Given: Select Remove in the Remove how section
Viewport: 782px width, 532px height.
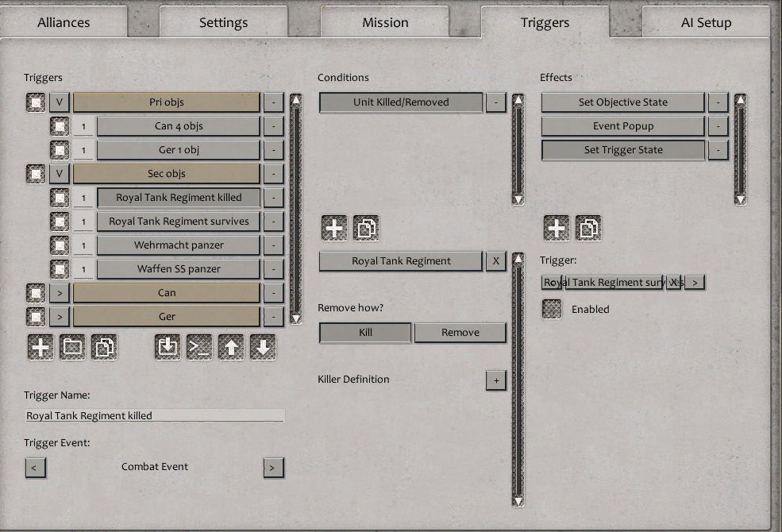Looking at the screenshot, I should (460, 332).
